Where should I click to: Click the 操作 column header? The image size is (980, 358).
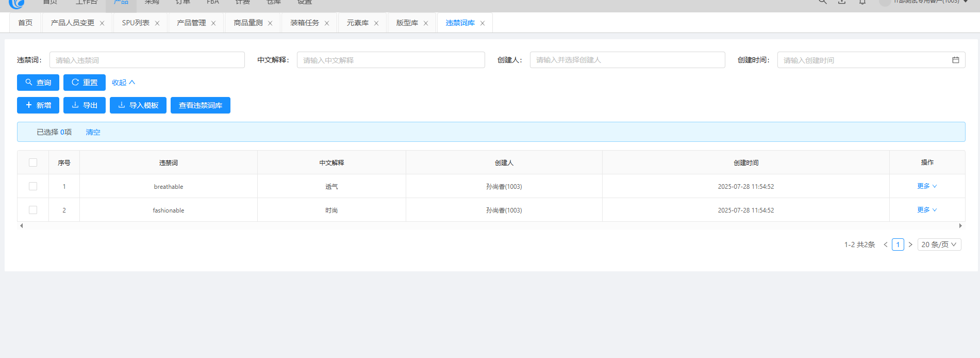tap(927, 162)
